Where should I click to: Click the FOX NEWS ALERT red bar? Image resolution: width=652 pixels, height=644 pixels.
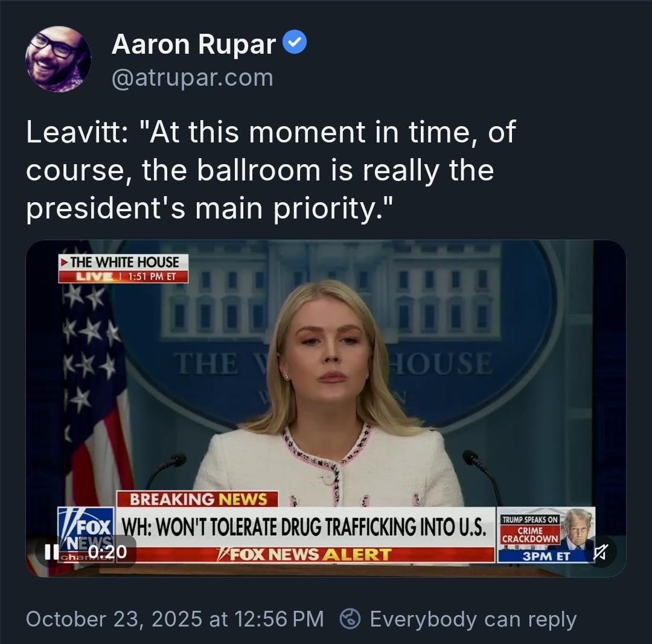(304, 555)
